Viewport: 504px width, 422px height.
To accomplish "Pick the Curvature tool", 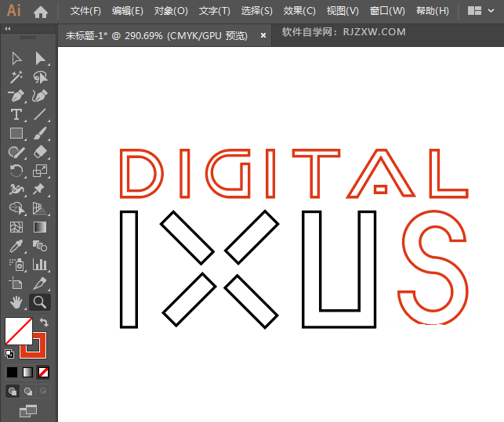I will (40, 96).
